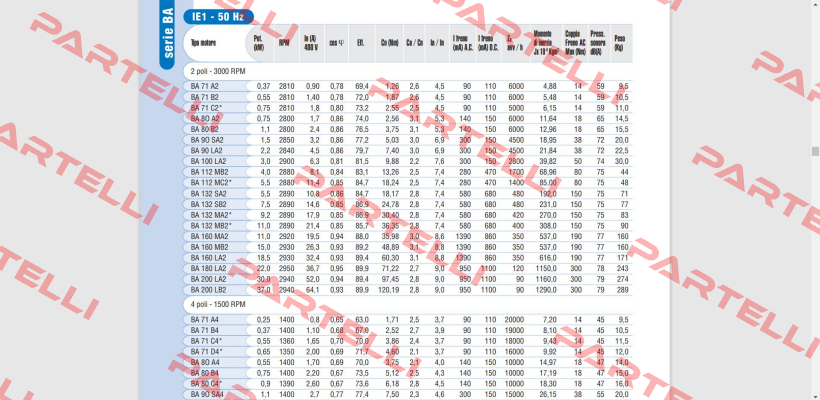Select the 'Press. sonora dB(A)' header
The image size is (820, 400).
(599, 43)
